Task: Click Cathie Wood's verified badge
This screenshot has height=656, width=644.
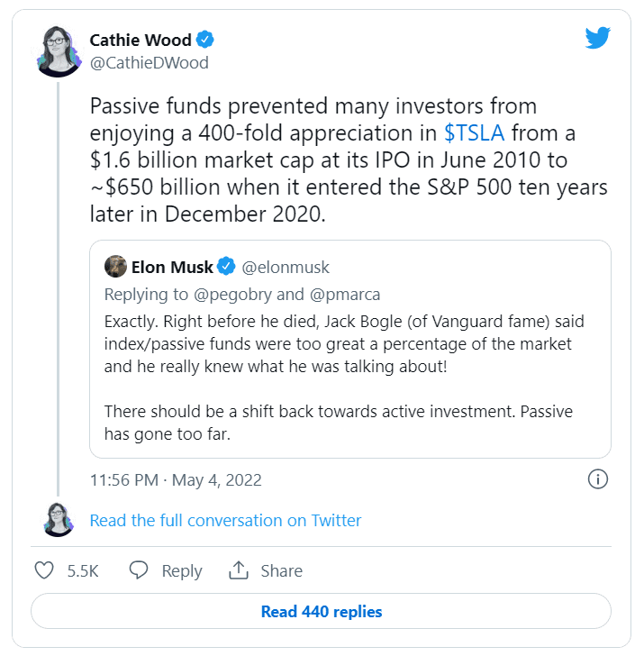Action: coord(206,40)
